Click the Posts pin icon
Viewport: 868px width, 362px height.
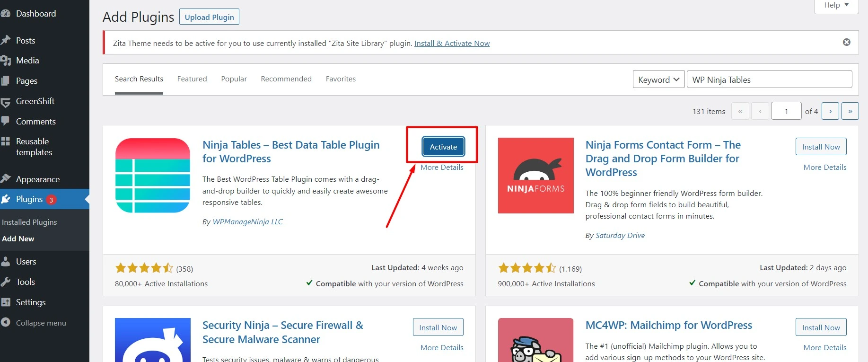(x=6, y=40)
